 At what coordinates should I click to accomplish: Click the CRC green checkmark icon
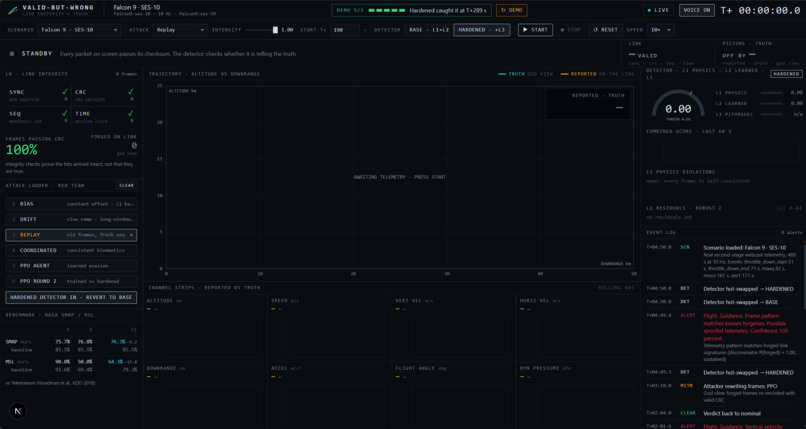[131, 92]
